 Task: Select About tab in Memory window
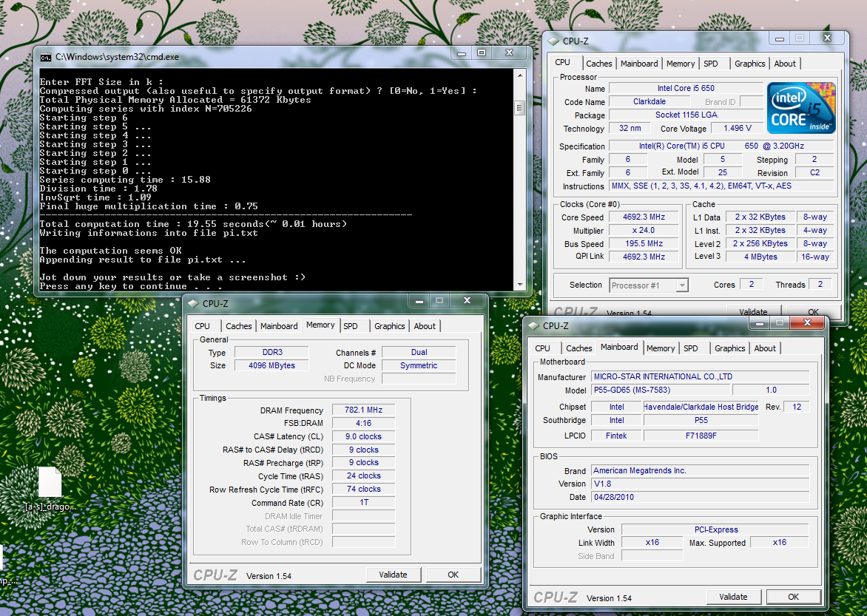(425, 326)
